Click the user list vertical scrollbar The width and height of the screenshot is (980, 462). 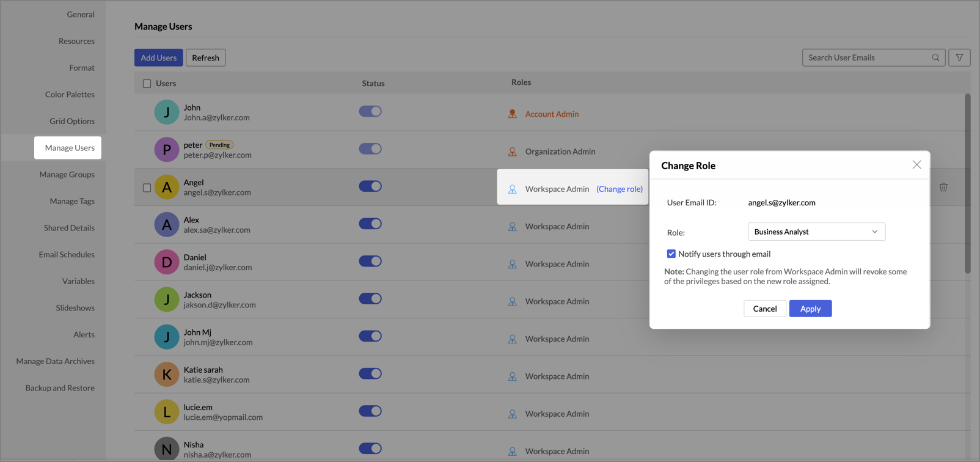(967, 183)
